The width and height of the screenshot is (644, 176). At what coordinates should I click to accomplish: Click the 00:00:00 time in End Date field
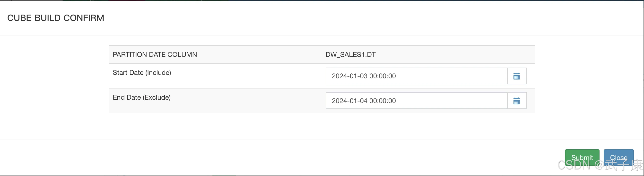[x=383, y=101]
